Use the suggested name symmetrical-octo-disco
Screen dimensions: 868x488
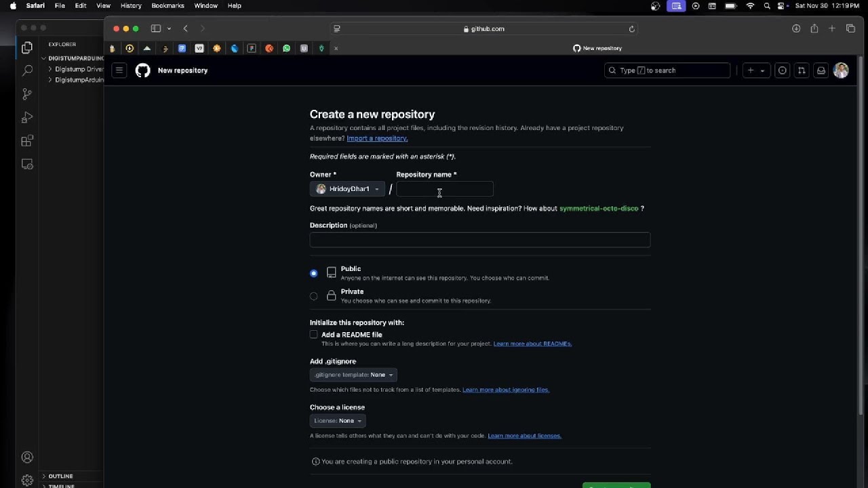coord(599,209)
